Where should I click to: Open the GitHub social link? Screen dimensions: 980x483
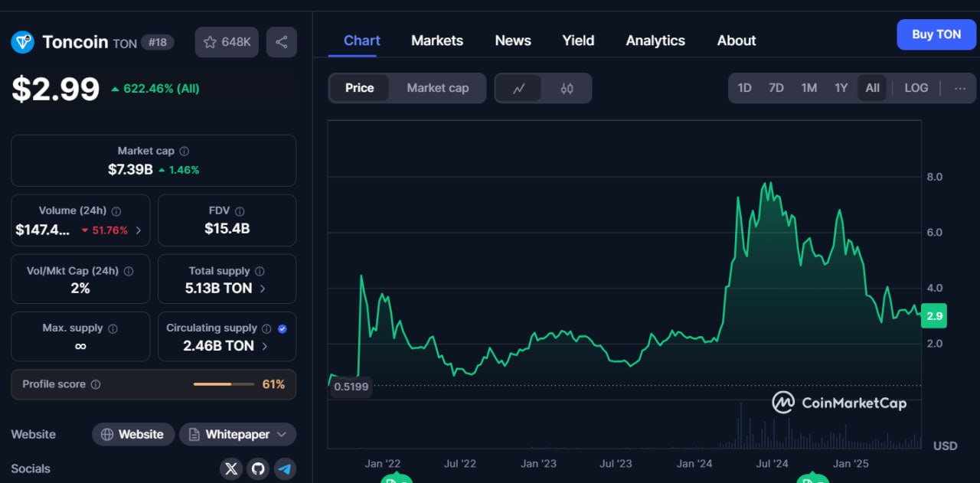point(258,468)
